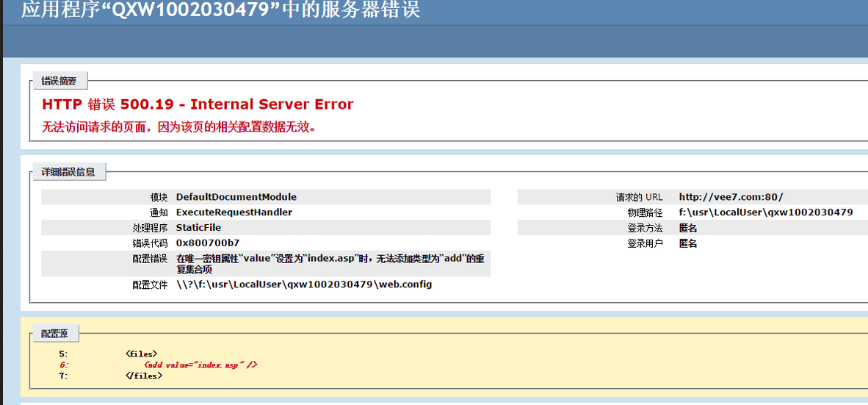Select the StaticFile handler value

(198, 228)
